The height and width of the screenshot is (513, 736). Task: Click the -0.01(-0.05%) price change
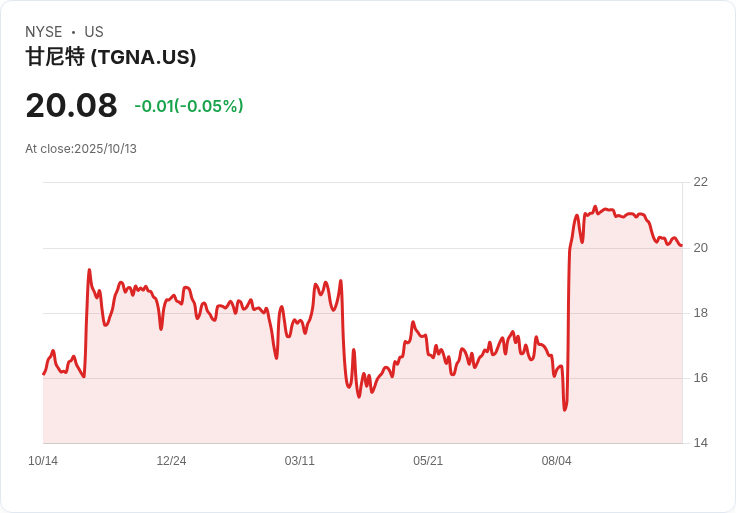pyautogui.click(x=189, y=106)
